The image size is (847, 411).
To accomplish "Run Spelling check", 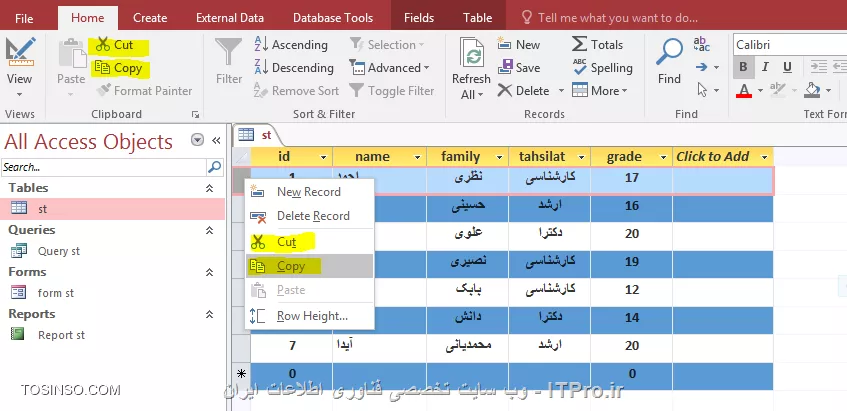I will (x=602, y=68).
